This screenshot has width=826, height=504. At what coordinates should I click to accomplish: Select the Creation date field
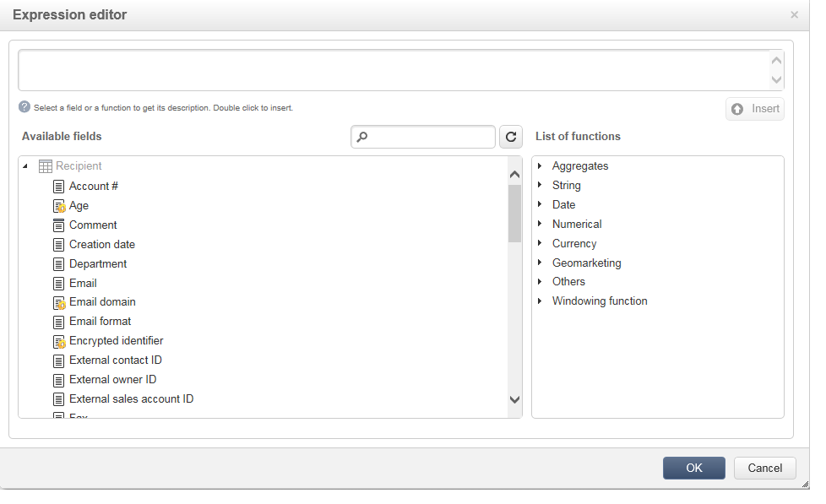[102, 245]
